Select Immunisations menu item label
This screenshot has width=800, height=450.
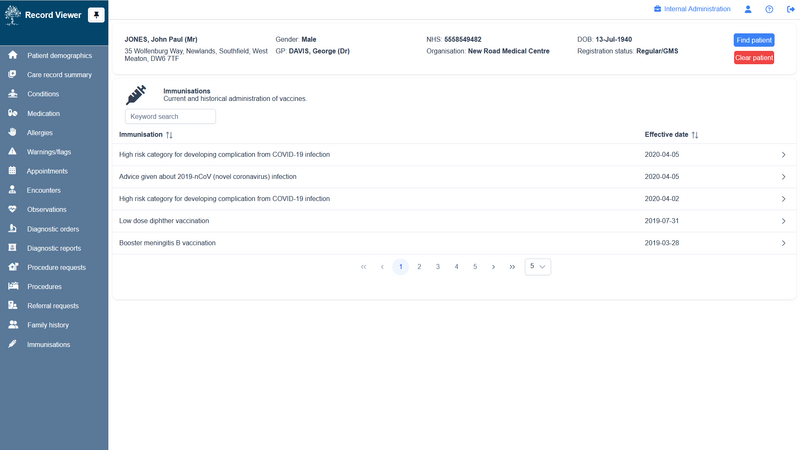[48, 344]
